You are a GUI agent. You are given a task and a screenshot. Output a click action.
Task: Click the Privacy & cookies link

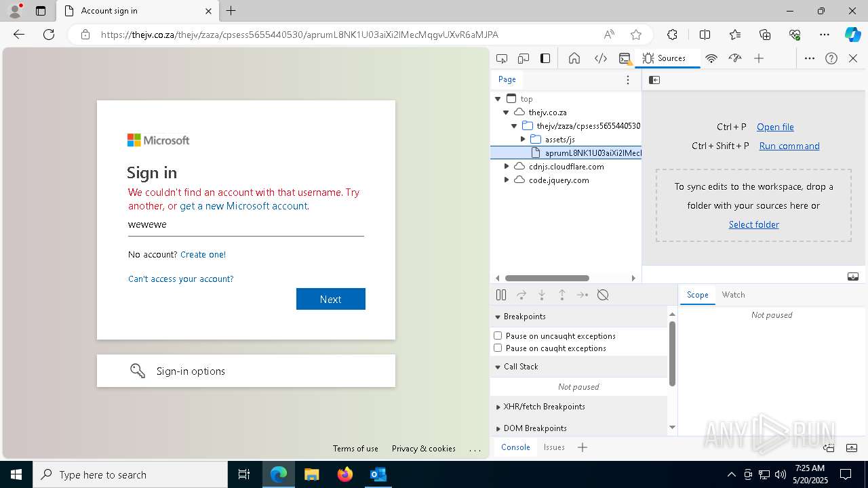[424, 449]
